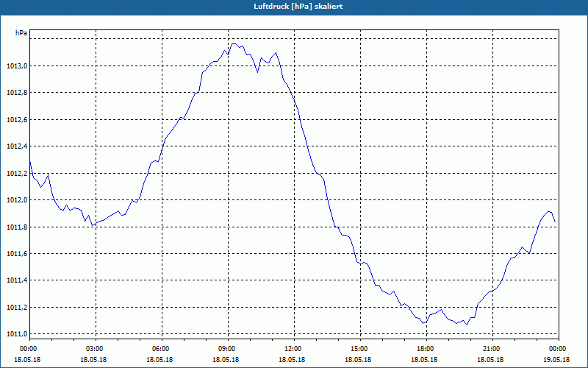Click the 21:00 time label

pyautogui.click(x=492, y=349)
